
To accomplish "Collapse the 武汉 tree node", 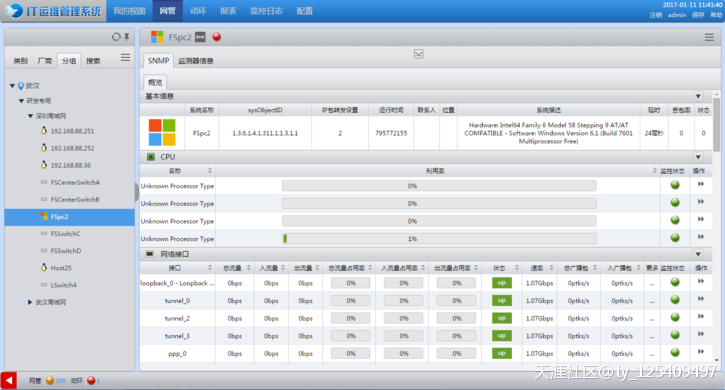I will (x=12, y=86).
